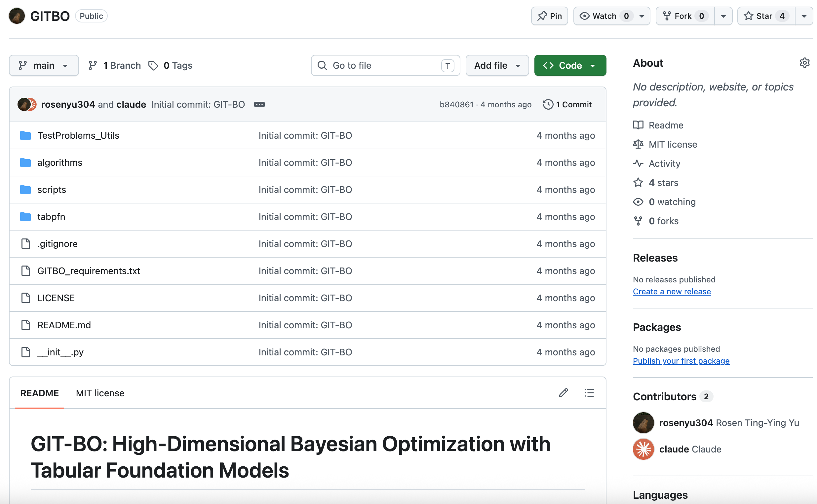
Task: Click the .gitignore file icon
Action: point(25,244)
